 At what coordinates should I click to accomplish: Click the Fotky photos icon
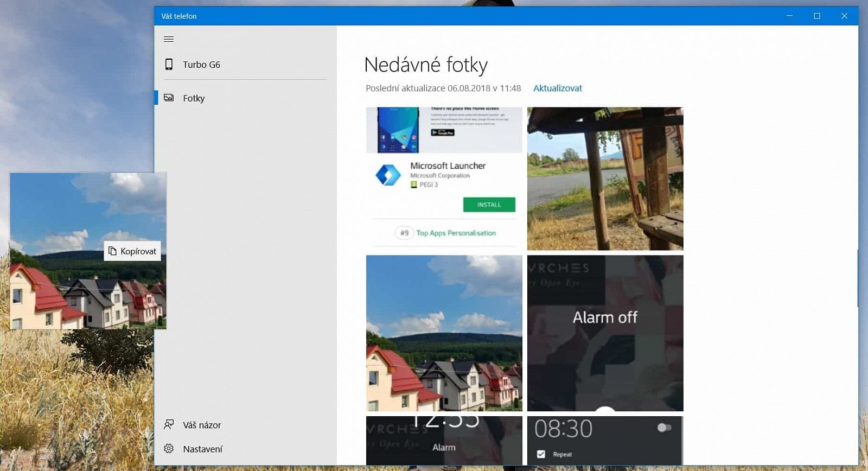(169, 98)
